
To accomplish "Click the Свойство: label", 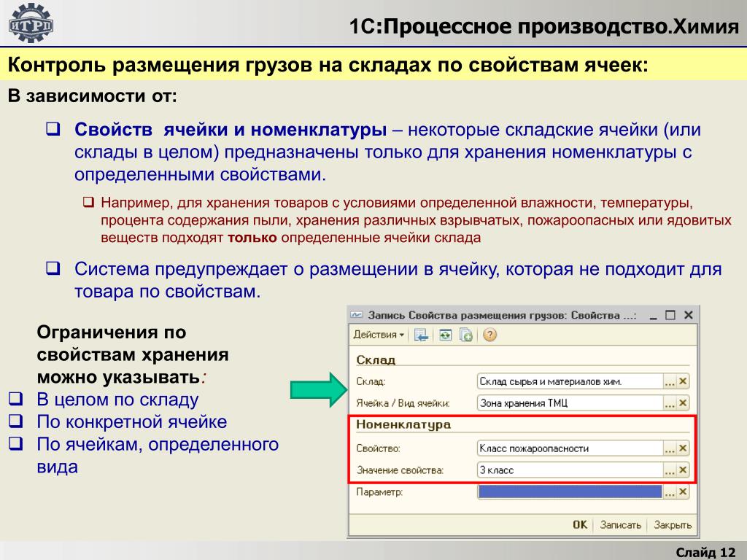I will 379,448.
